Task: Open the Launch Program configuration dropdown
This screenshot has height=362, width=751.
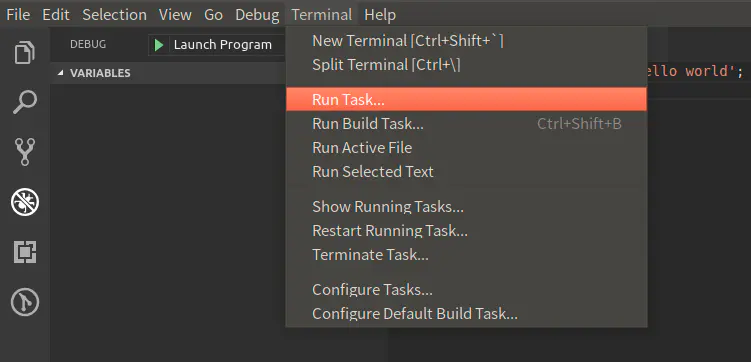Action: (217, 45)
